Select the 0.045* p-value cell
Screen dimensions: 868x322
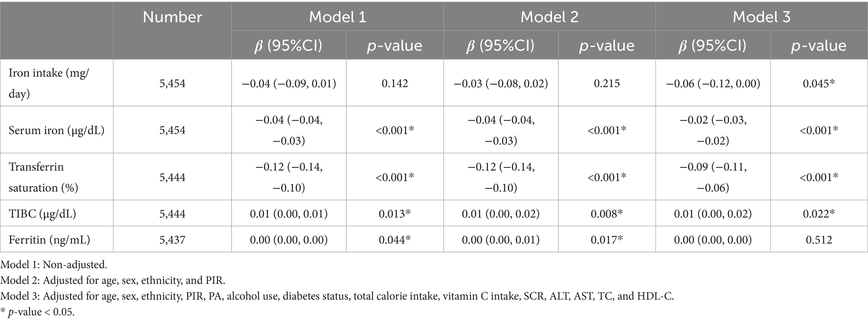click(818, 83)
